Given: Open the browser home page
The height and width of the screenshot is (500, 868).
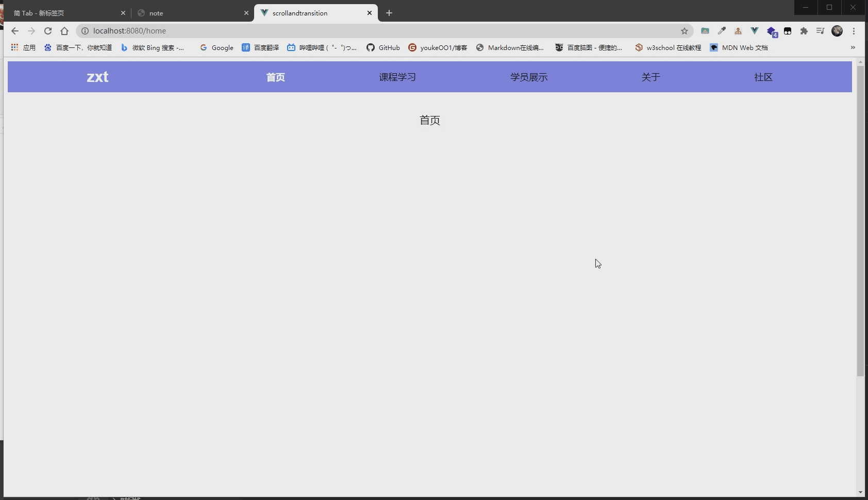Looking at the screenshot, I should 64,31.
